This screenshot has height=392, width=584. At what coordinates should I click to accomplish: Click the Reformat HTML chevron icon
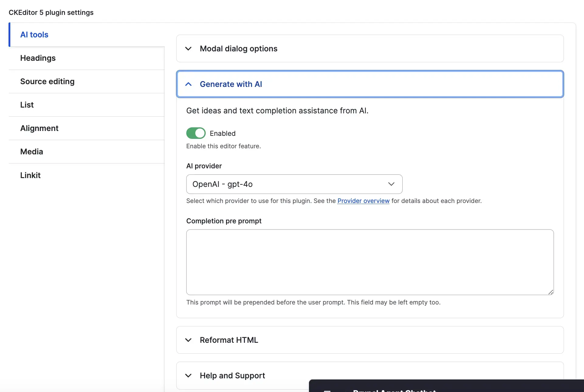point(188,340)
